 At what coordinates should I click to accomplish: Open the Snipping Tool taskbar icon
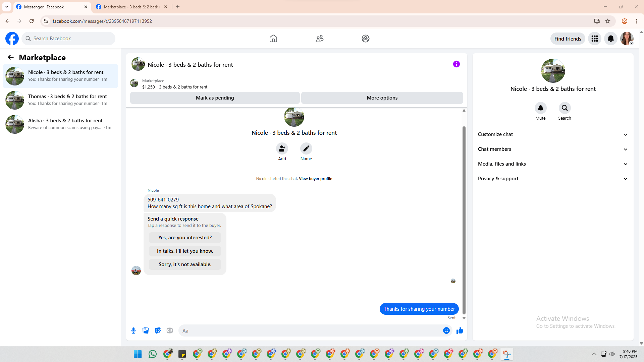(x=507, y=354)
